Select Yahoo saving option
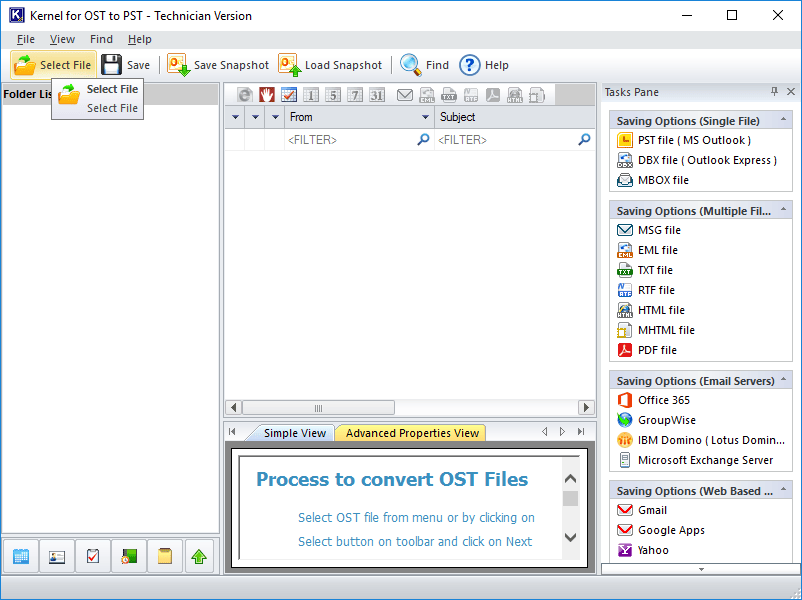 pyautogui.click(x=643, y=550)
